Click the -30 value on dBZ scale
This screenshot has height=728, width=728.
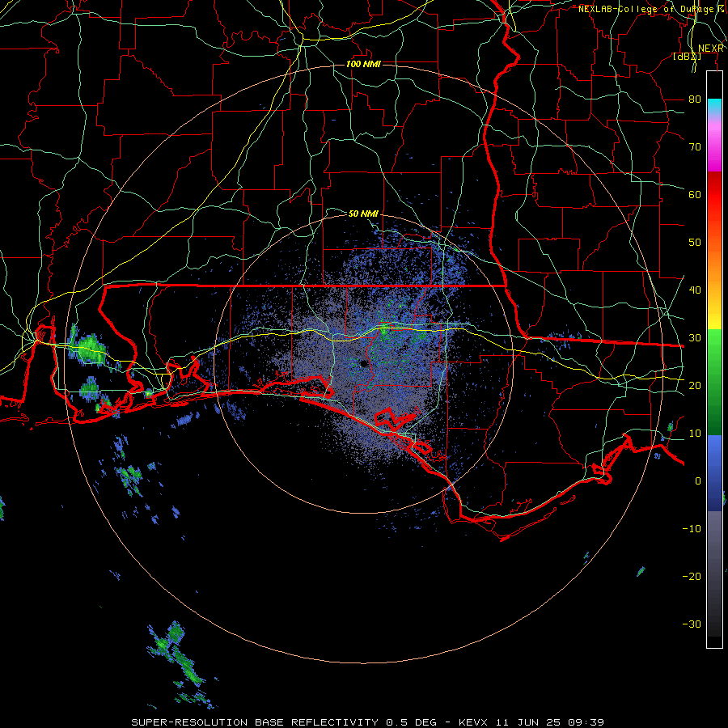coord(692,624)
